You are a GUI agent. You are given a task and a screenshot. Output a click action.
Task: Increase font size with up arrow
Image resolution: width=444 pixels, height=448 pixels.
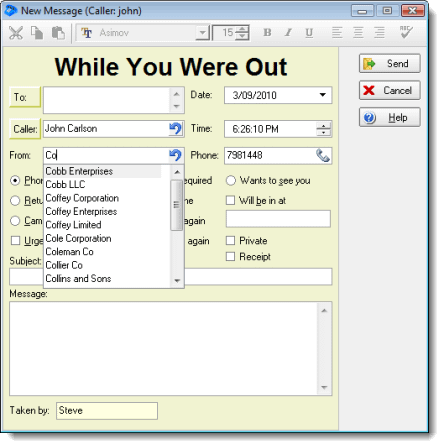pyautogui.click(x=243, y=29)
